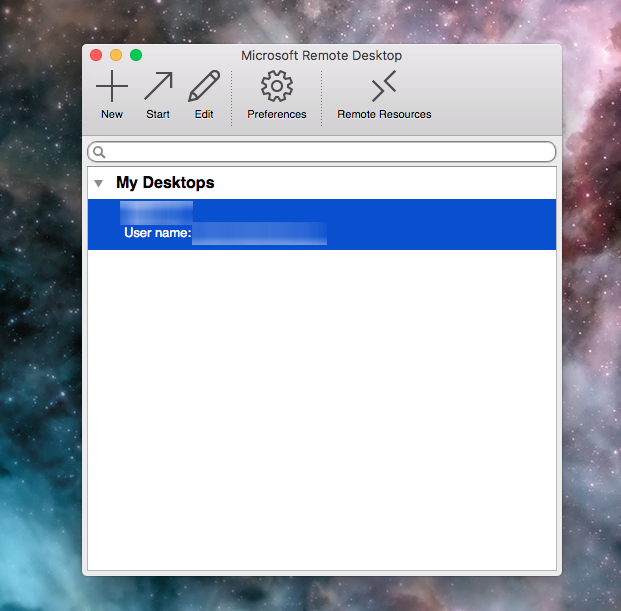
Task: Select the desktop entry with User name
Action: (322, 225)
